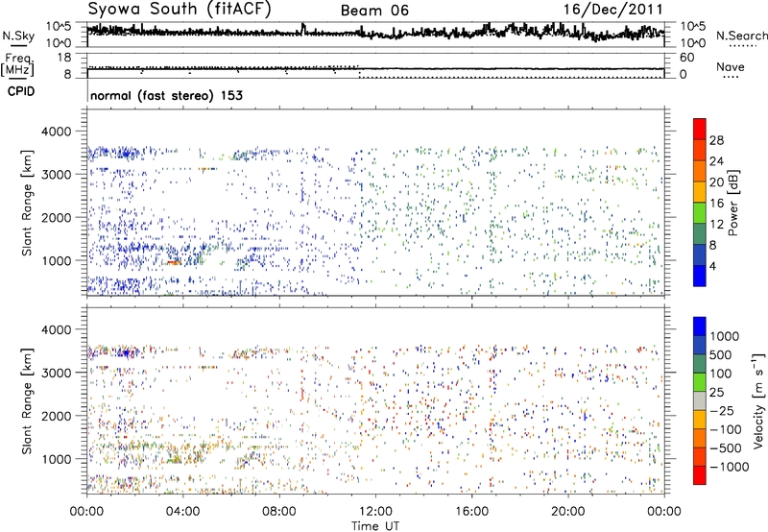
Task: Click the "08:00" time tick label
Action: (279, 512)
